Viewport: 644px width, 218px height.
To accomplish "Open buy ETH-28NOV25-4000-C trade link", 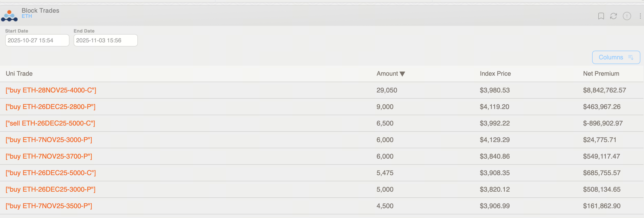I will 51,90.
